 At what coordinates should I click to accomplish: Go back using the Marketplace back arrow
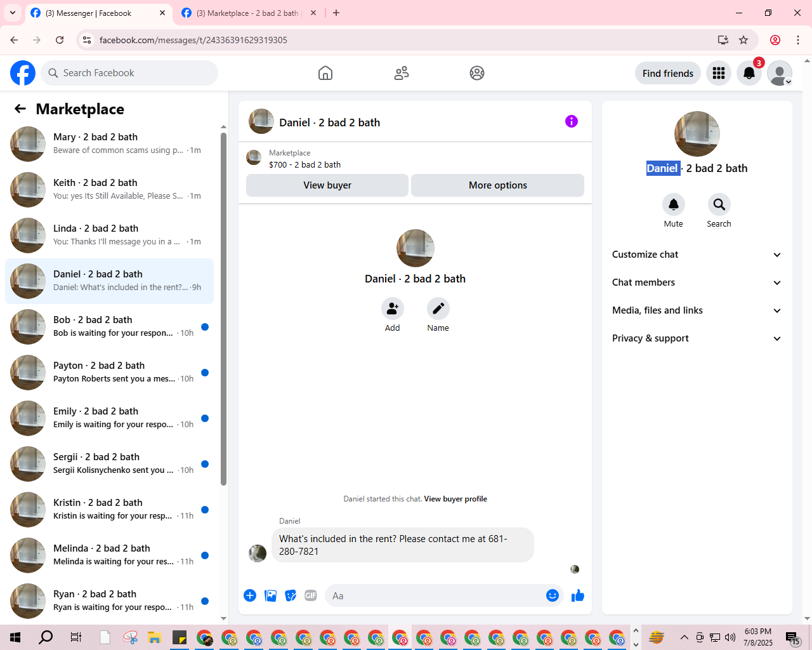point(20,109)
